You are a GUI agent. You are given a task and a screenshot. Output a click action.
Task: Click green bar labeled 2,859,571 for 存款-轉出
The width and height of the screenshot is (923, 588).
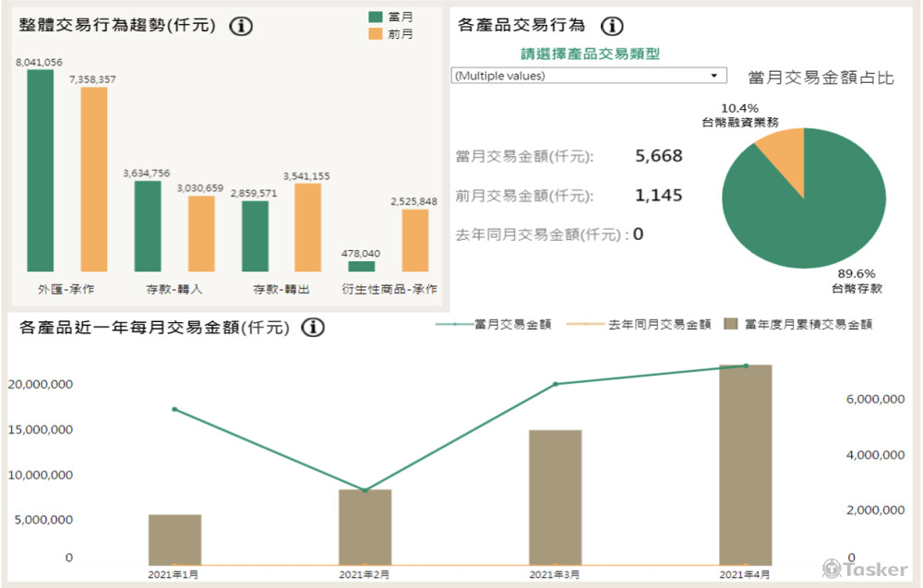point(255,236)
